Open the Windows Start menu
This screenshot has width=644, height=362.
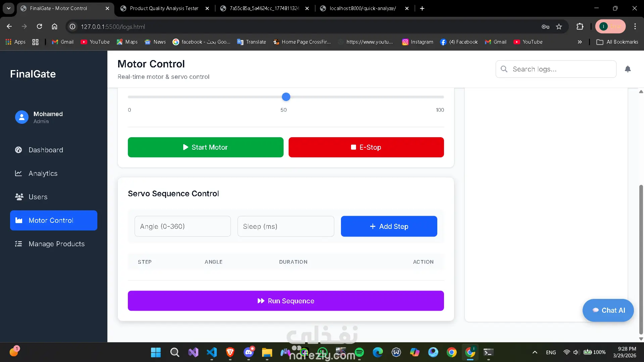[156, 352]
